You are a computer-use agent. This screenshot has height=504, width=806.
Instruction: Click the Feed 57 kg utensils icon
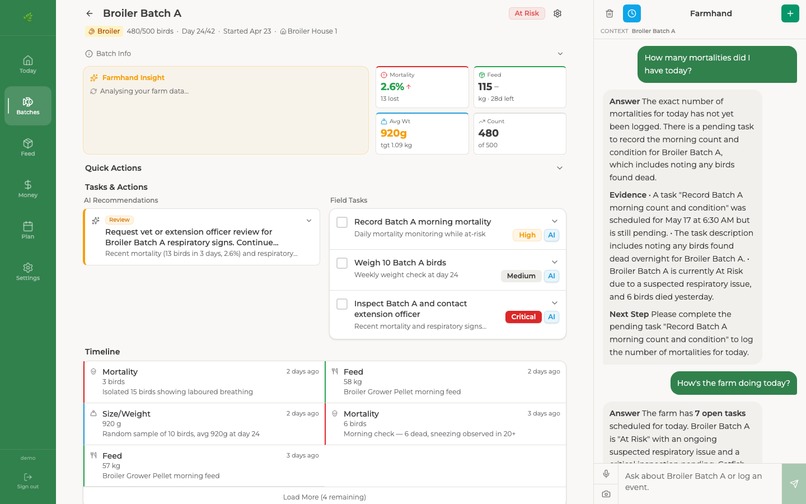click(94, 455)
